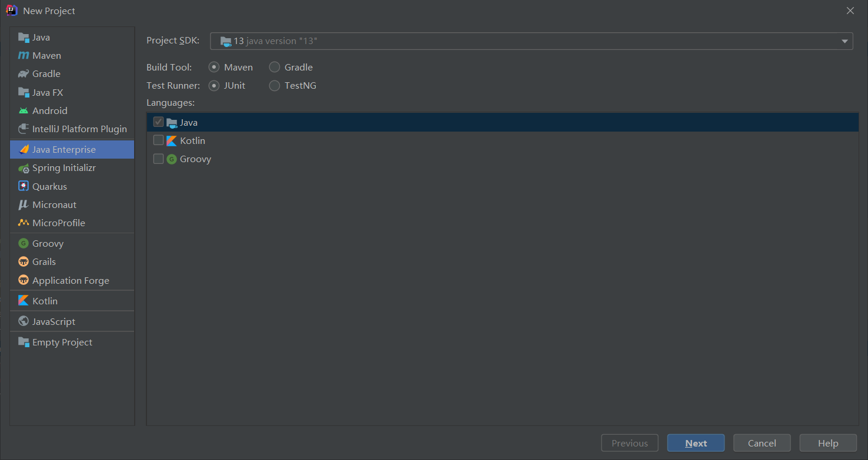Choose the IntelliJ Platform Plugin type

(x=79, y=129)
